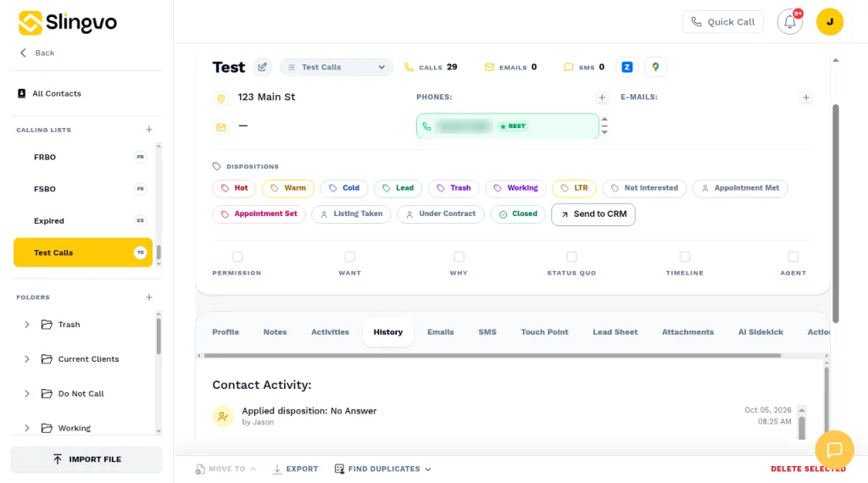Viewport: 868px width, 483px height.
Task: Open notifications bell
Action: [789, 22]
